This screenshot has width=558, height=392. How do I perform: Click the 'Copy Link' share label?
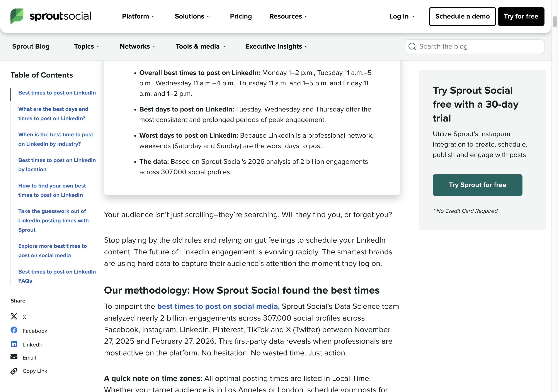(35, 371)
